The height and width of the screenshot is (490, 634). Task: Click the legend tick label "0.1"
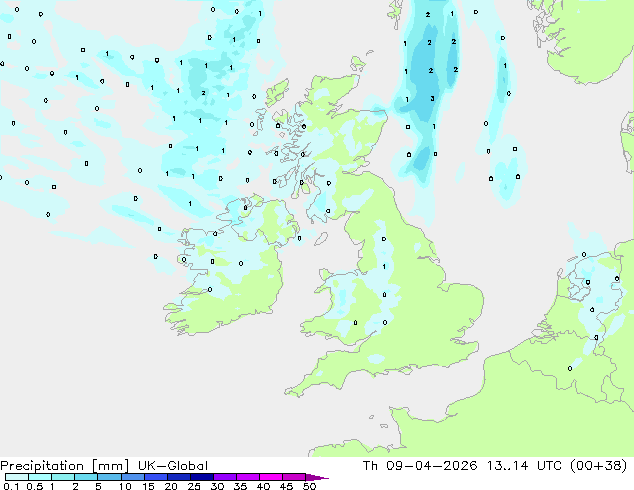(11, 486)
